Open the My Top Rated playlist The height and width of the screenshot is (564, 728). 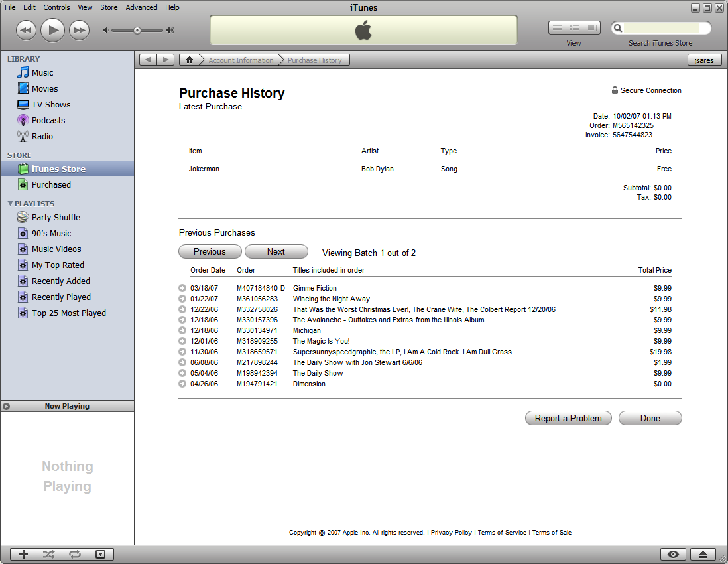tap(50, 265)
